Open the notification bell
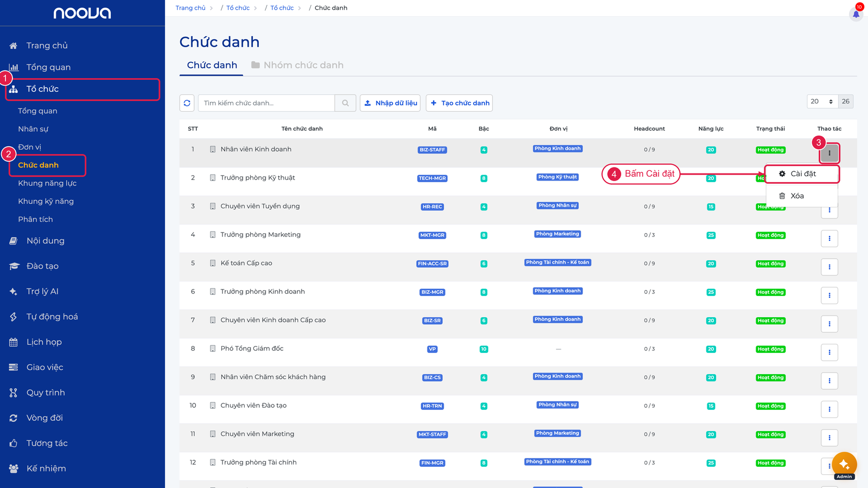The width and height of the screenshot is (868, 488). 856,14
